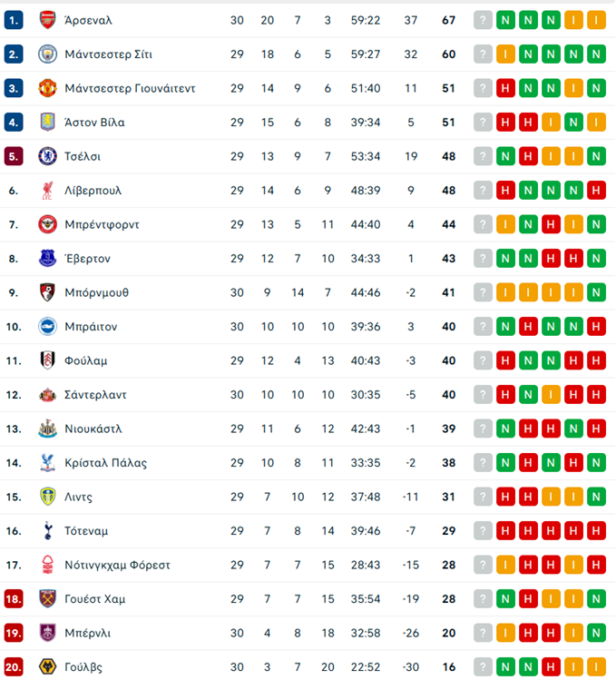
Task: Click the red position 18 rank badge
Action: click(14, 599)
